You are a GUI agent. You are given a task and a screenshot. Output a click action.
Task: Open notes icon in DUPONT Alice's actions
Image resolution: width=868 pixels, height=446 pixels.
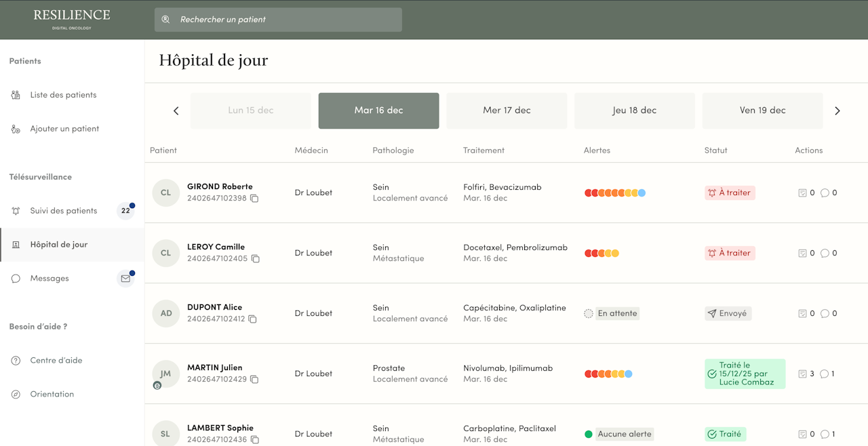pyautogui.click(x=803, y=313)
